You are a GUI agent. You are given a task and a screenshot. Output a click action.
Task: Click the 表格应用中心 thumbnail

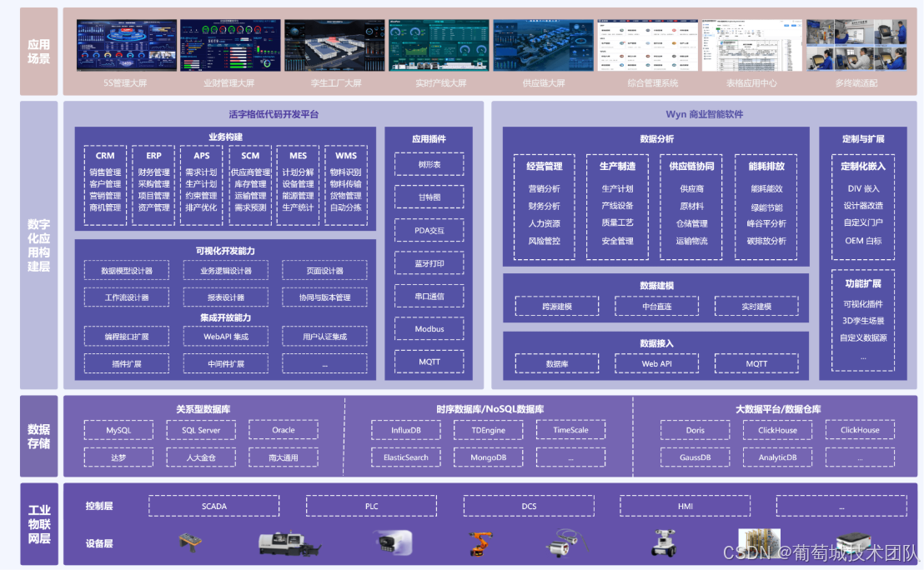point(752,45)
